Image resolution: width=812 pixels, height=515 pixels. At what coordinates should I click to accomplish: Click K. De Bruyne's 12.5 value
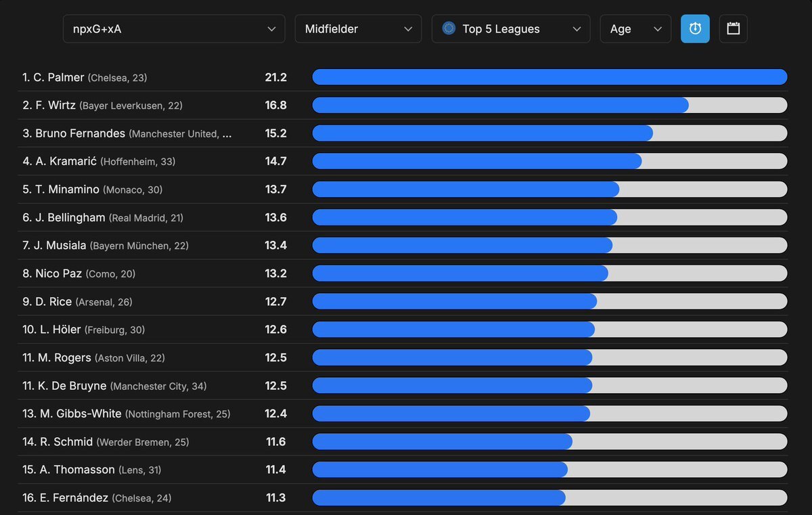pos(276,386)
